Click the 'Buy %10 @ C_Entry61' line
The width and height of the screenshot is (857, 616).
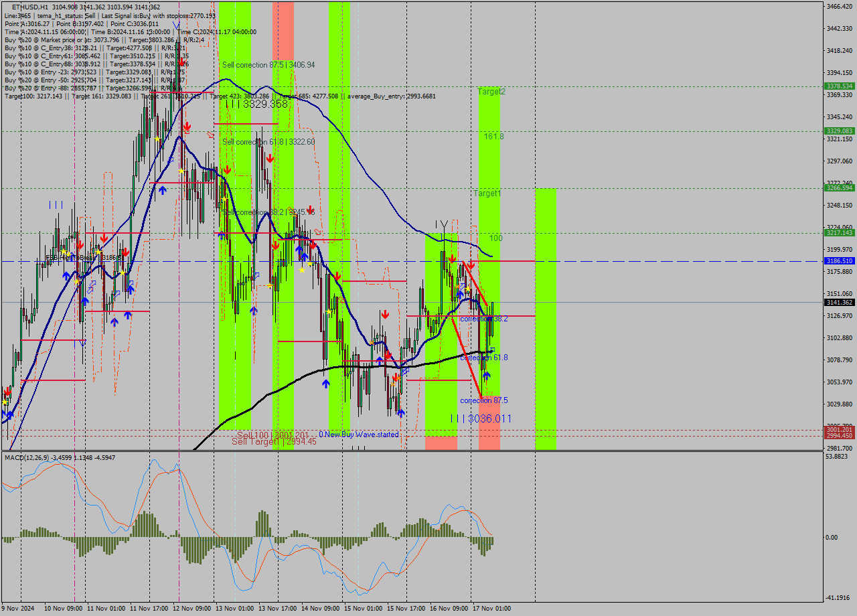click(96, 56)
